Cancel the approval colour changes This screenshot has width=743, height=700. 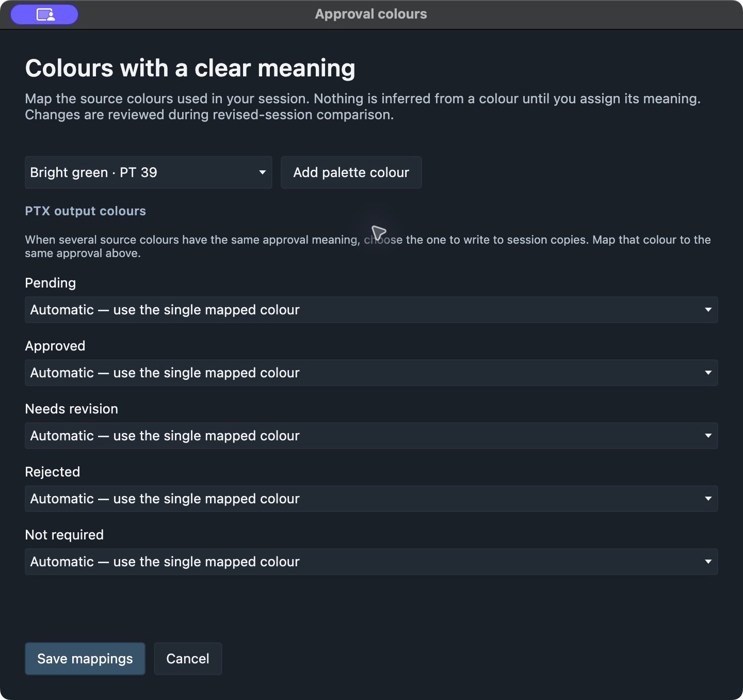click(188, 659)
